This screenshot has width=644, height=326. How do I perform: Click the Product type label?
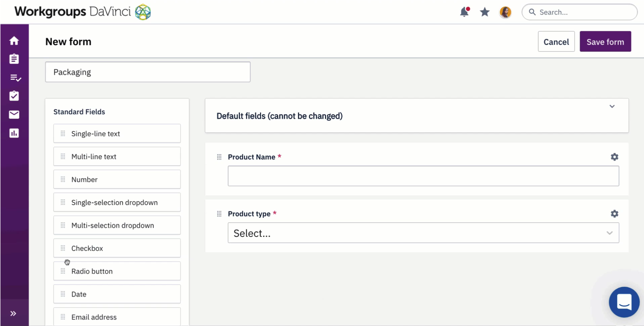point(249,214)
